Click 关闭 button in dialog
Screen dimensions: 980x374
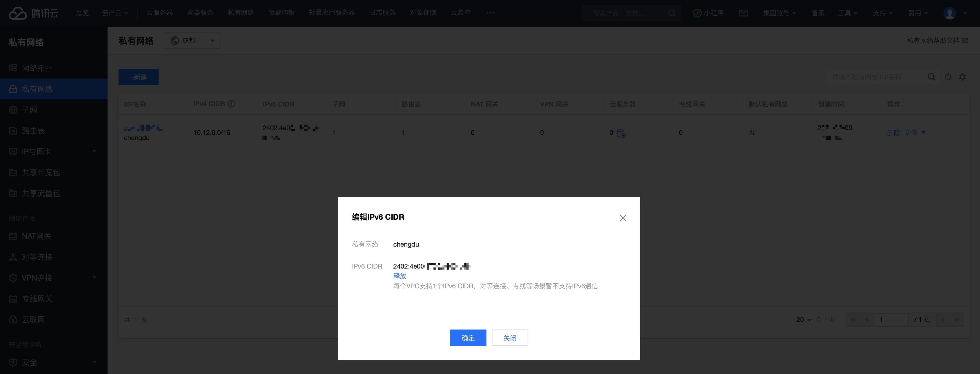pos(509,338)
